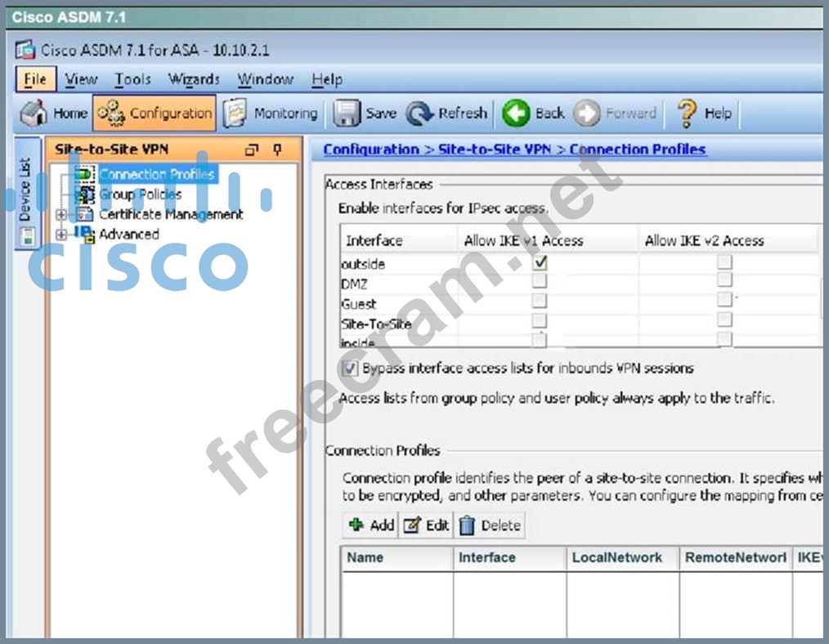The width and height of the screenshot is (829, 644).
Task: Uncheck IKE v1 Access for outside interface
Action: click(x=540, y=263)
